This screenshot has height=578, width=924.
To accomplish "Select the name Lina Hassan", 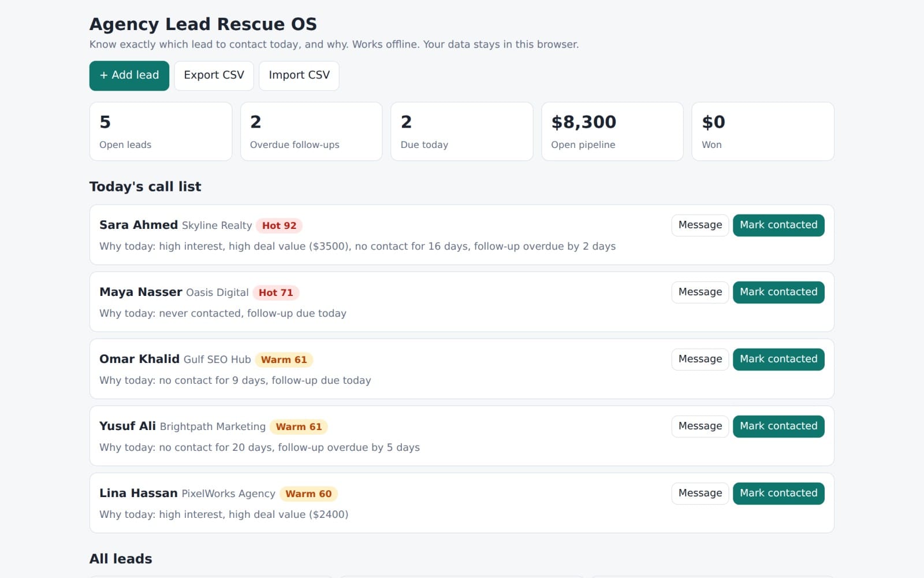I will click(139, 493).
